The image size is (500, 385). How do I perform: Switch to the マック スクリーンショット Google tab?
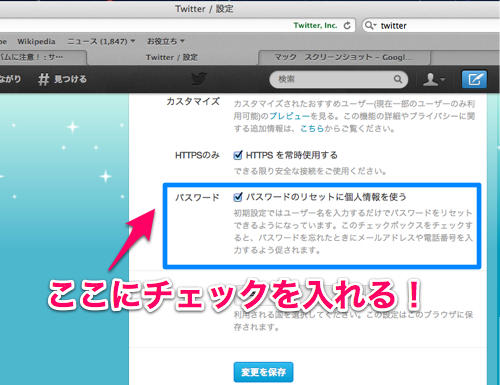pyautogui.click(x=344, y=57)
